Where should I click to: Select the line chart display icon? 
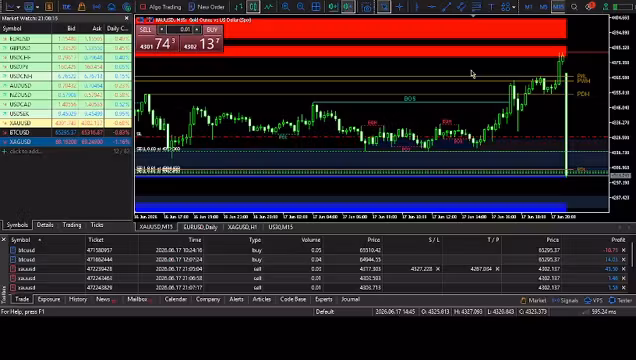point(269,7)
